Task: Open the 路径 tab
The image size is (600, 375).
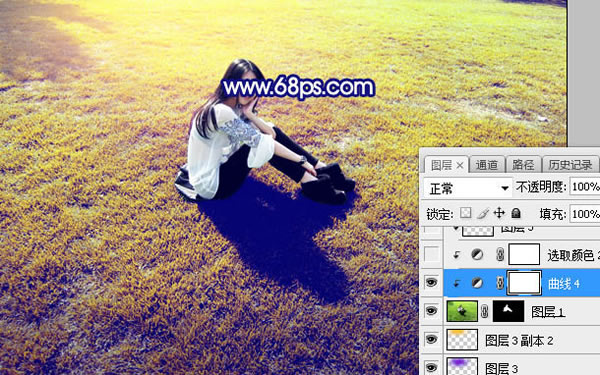Action: coord(523,165)
